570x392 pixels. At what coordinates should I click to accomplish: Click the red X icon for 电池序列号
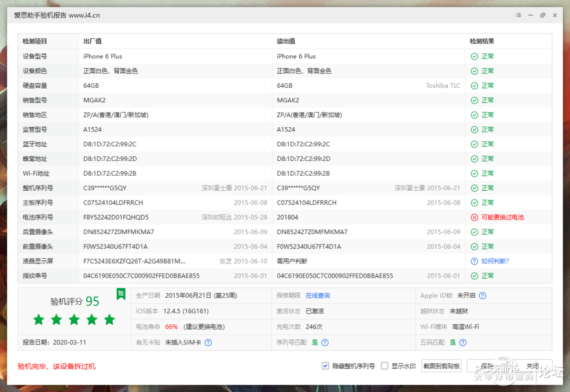[x=475, y=217]
